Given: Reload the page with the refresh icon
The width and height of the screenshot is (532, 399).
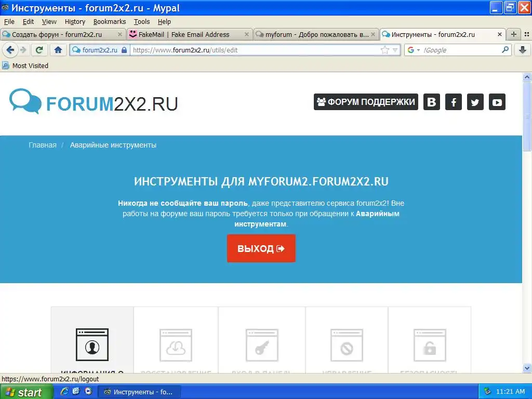Looking at the screenshot, I should pos(39,50).
